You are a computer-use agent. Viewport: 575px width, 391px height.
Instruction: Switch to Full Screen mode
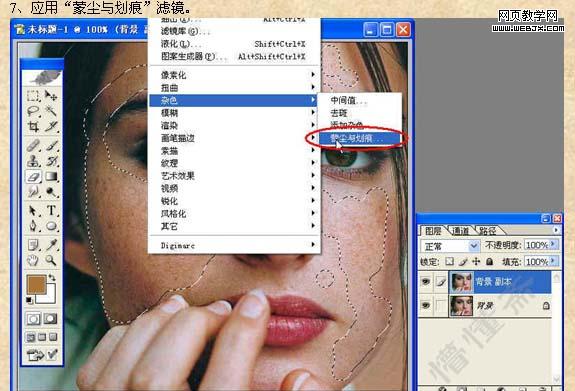(53, 337)
